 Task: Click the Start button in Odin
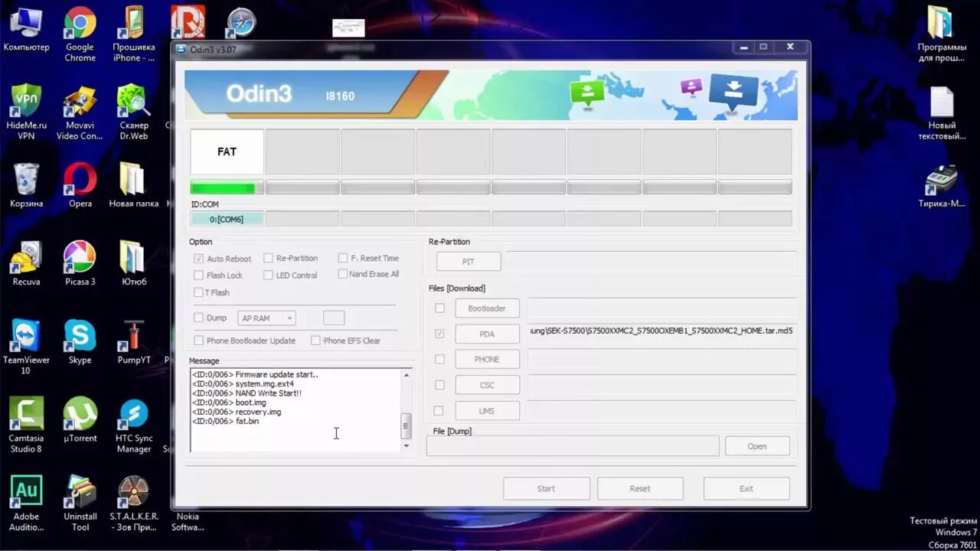click(x=546, y=488)
